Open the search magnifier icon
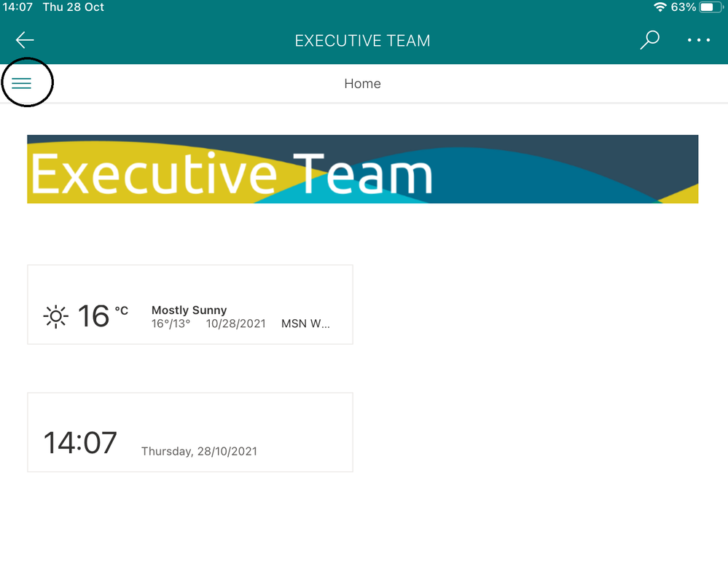 [649, 40]
